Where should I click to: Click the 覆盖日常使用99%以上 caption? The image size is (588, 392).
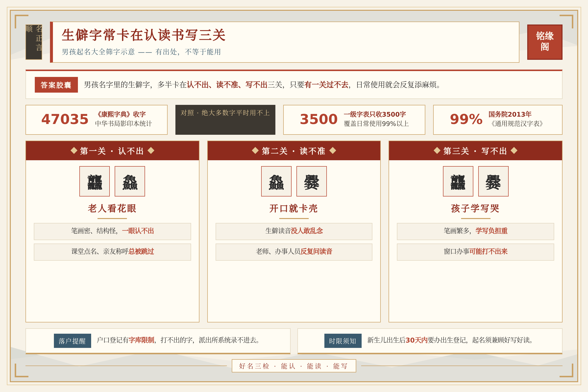pos(376,123)
